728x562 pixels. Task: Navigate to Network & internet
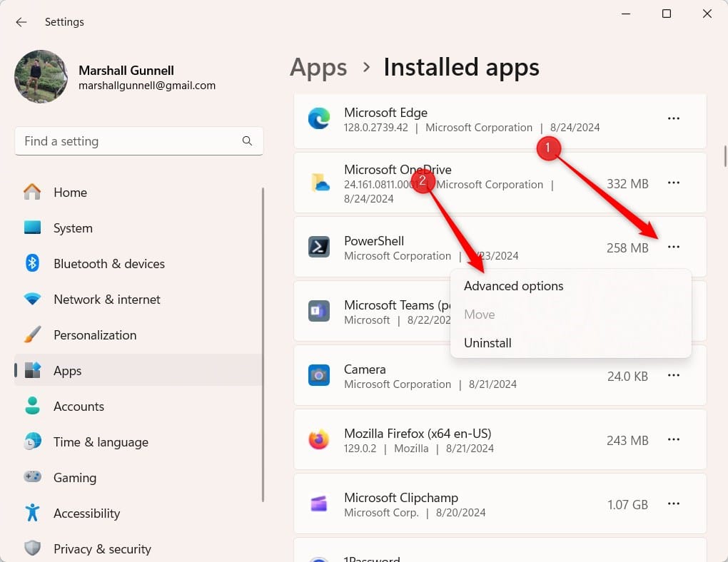107,300
